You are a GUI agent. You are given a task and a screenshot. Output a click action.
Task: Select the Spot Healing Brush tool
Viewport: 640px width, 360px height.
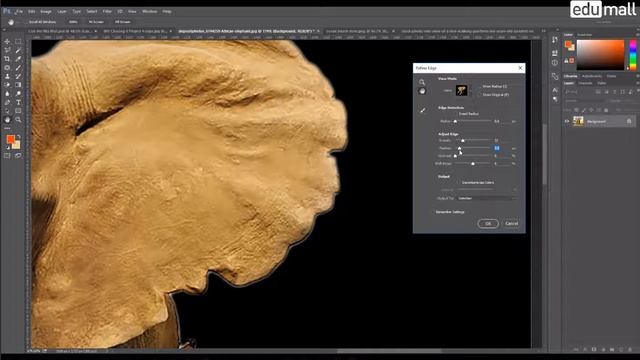click(7, 68)
